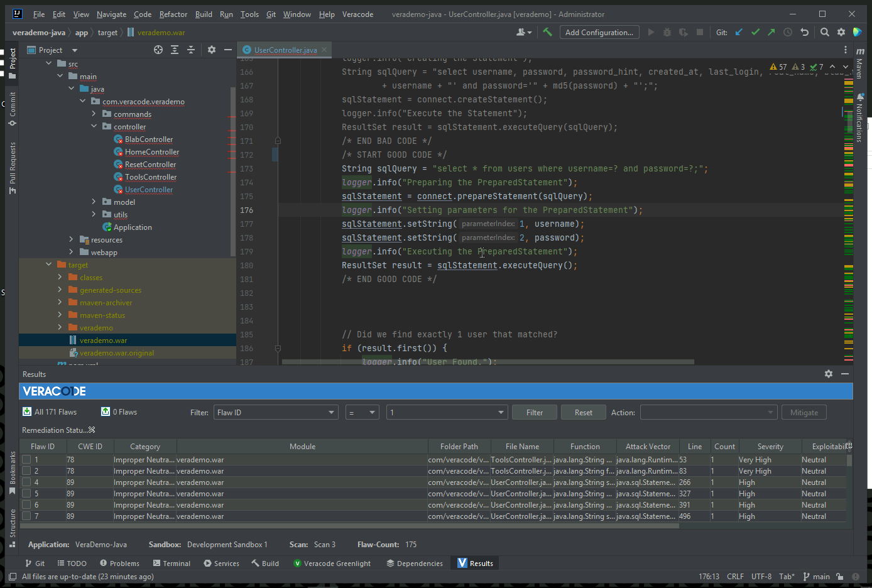Close the UserController.java editor tab
This screenshot has width=872, height=588.
[324, 50]
